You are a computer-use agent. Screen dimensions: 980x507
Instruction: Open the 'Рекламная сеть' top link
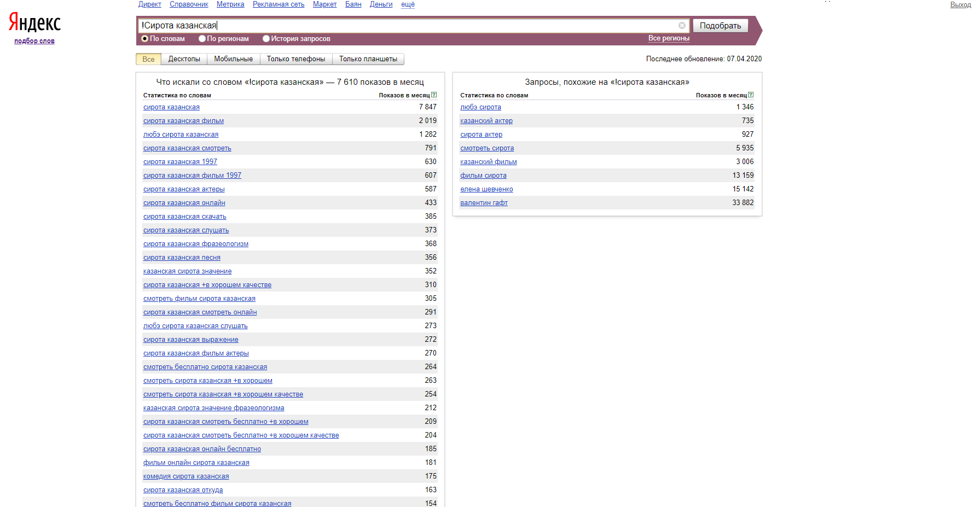279,4
